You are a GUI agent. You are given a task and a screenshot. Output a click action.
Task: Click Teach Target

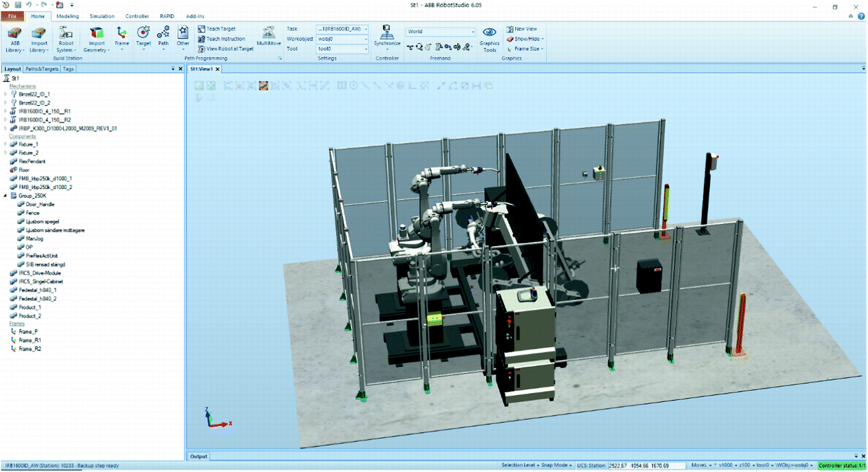tap(216, 29)
